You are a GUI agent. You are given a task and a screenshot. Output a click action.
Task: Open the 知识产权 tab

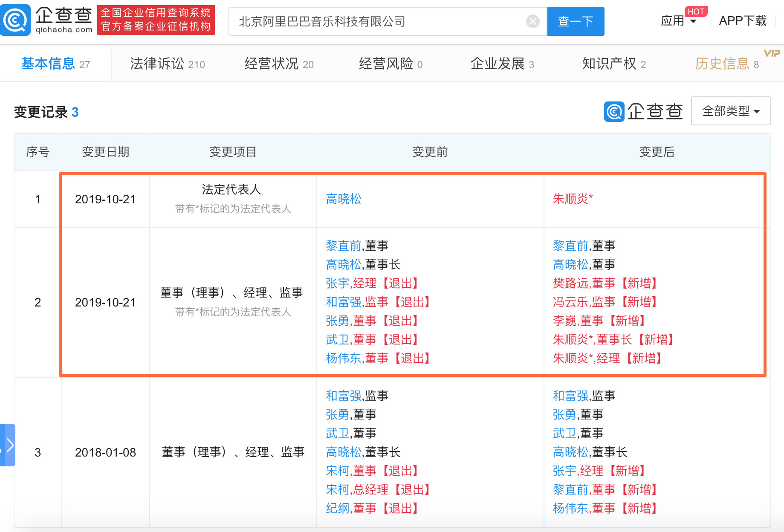click(x=614, y=64)
